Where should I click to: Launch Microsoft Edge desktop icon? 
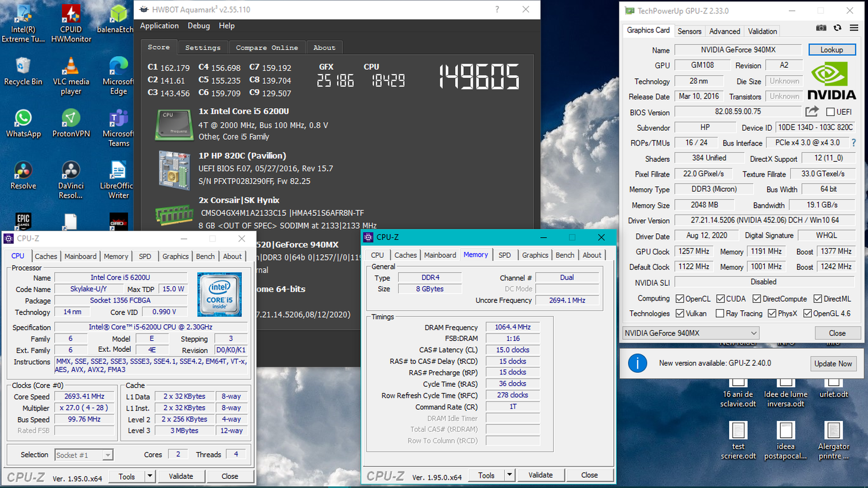click(118, 76)
